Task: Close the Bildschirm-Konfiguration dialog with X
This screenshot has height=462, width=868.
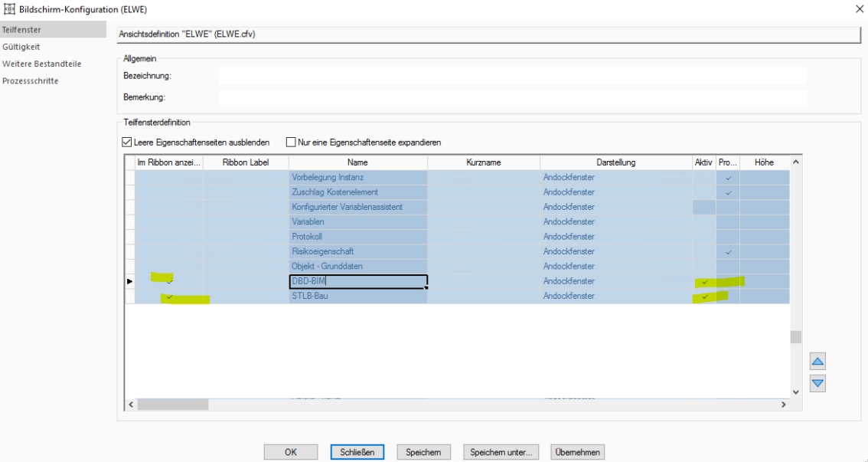Action: pos(859,9)
